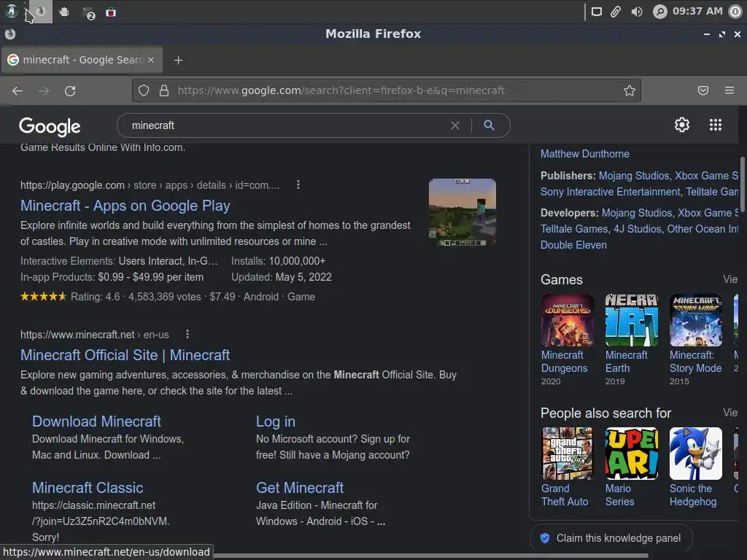
Task: Click the Minecraft Google Play thumbnail image
Action: tap(462, 212)
